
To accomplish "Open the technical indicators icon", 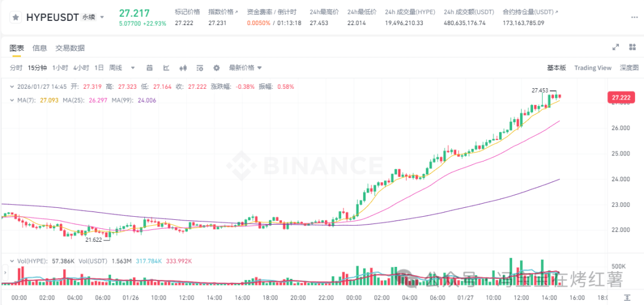I will tap(166, 68).
